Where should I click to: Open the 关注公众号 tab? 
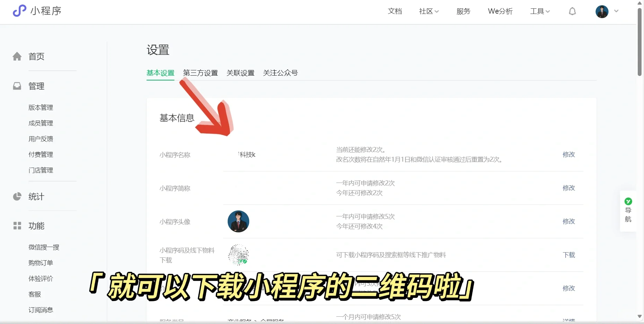pyautogui.click(x=280, y=73)
